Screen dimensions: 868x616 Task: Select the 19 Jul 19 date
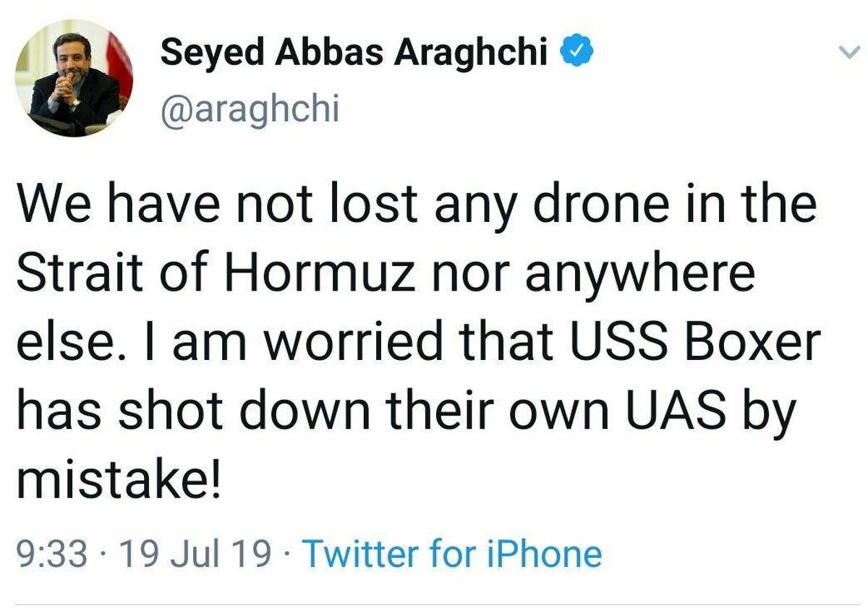pyautogui.click(x=195, y=555)
